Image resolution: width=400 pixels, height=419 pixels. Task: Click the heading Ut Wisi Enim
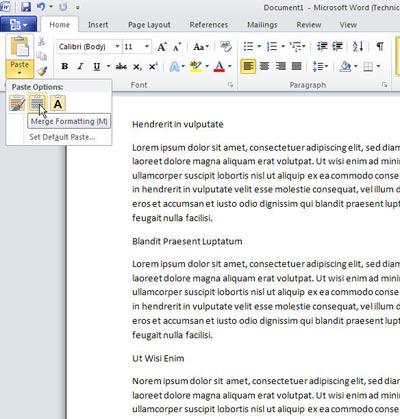[x=158, y=358]
